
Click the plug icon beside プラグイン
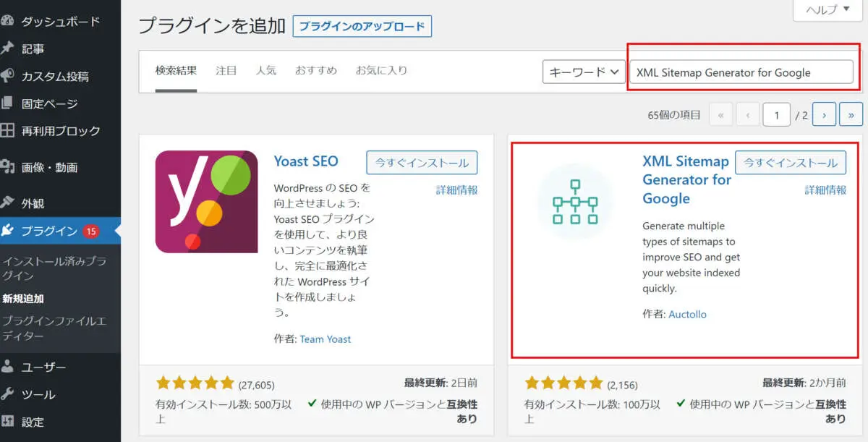7,231
